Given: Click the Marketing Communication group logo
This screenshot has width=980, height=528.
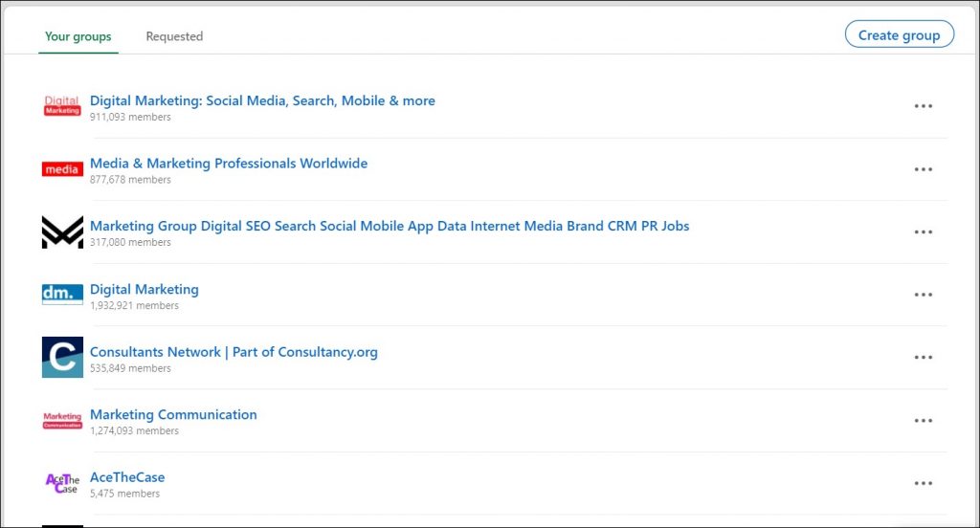Looking at the screenshot, I should (62, 420).
